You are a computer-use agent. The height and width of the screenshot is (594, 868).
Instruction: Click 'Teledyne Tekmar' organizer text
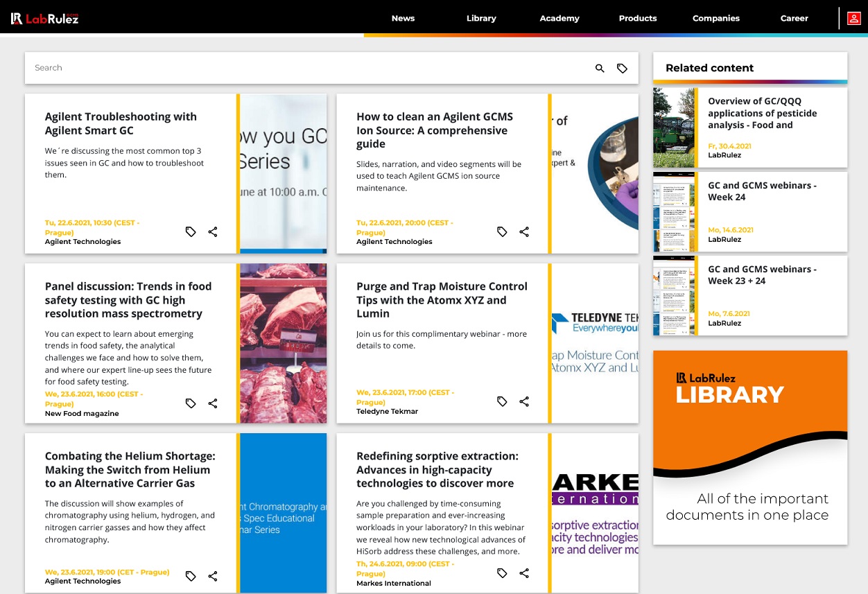coord(387,412)
